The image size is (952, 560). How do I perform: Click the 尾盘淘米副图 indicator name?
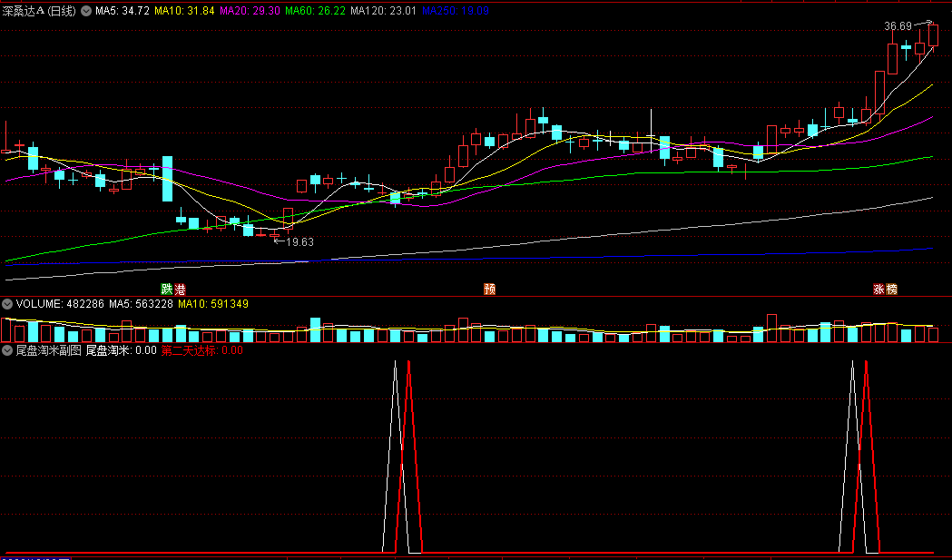[49, 350]
